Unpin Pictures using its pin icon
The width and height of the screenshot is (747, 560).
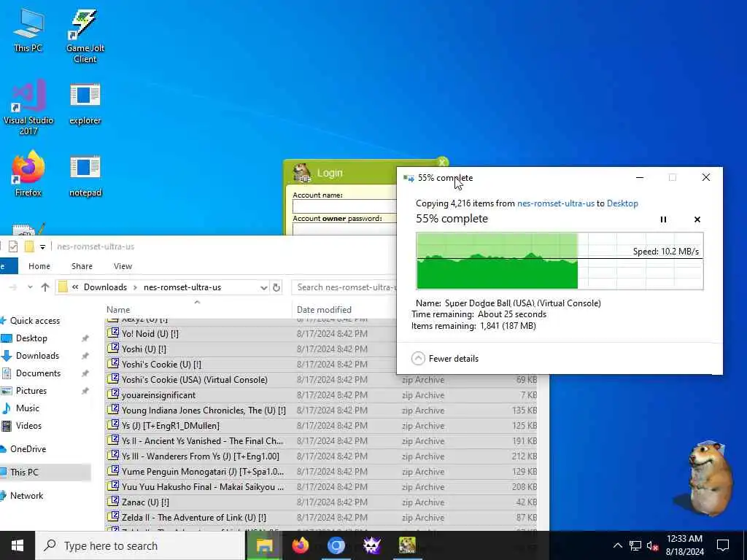(85, 392)
